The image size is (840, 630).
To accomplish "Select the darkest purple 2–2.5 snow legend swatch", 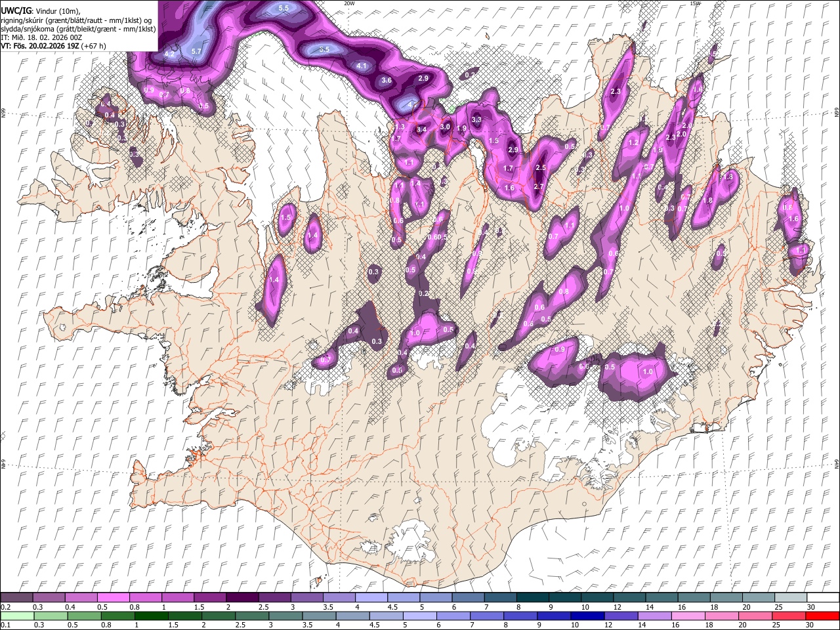I will [242, 597].
